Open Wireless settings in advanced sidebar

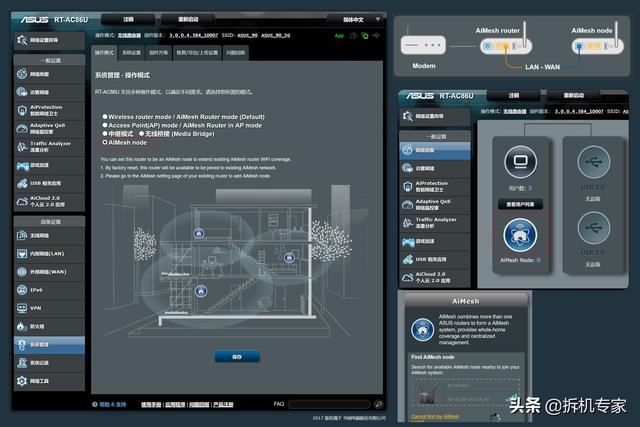click(49, 236)
